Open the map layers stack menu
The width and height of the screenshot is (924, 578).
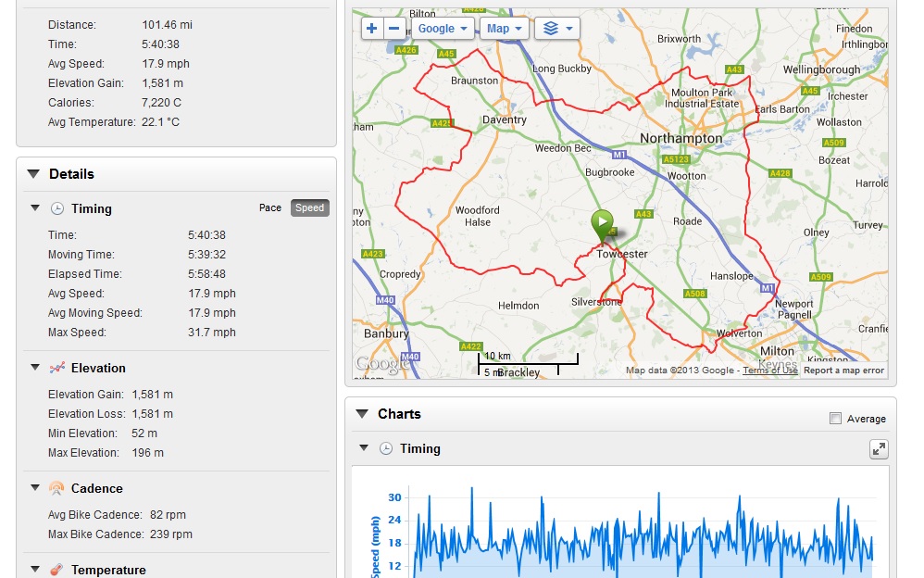(x=557, y=29)
